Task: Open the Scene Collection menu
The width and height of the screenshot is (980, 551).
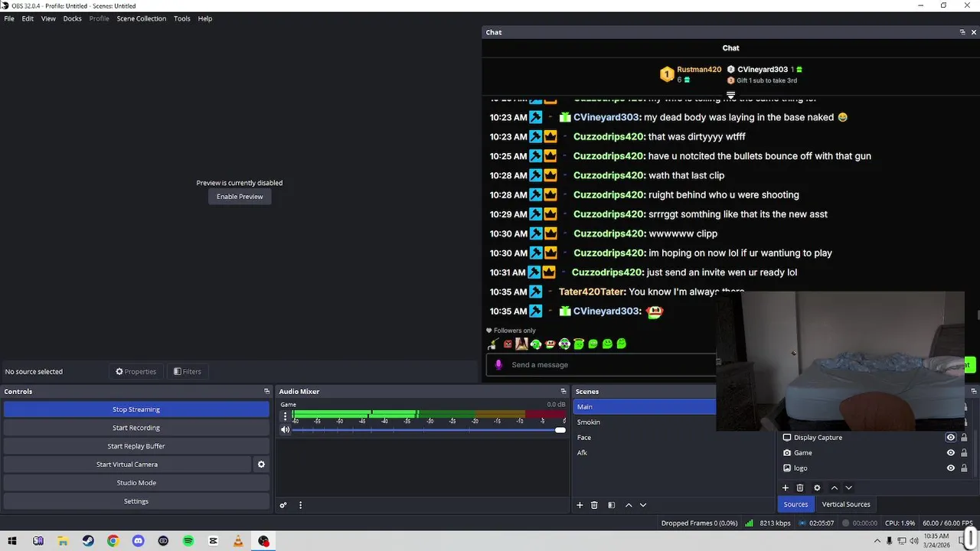Action: pyautogui.click(x=142, y=18)
